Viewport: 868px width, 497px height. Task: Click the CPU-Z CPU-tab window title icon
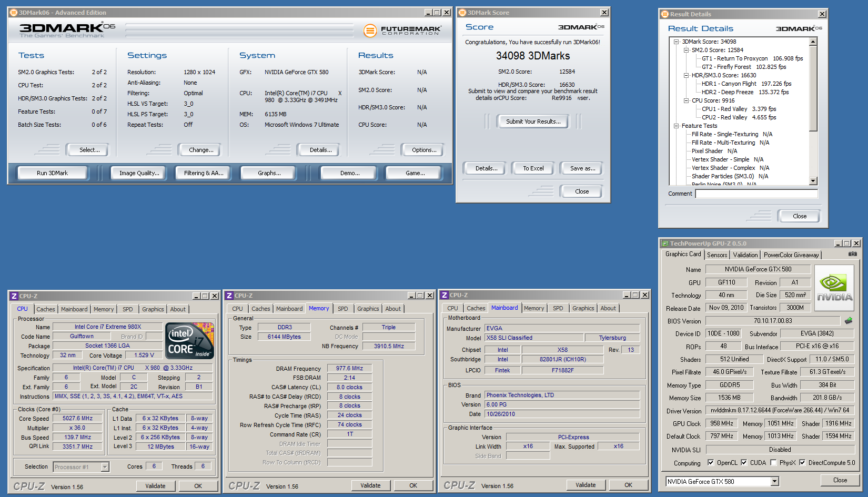pyautogui.click(x=14, y=296)
